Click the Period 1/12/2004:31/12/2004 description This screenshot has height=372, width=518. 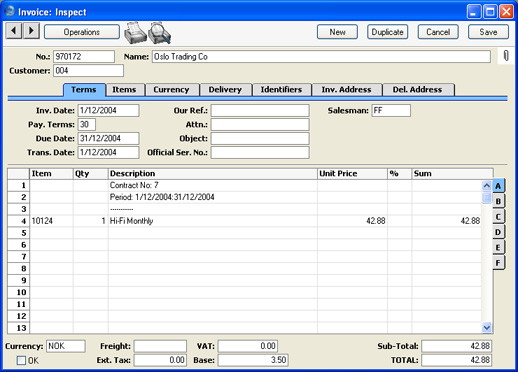coord(162,197)
